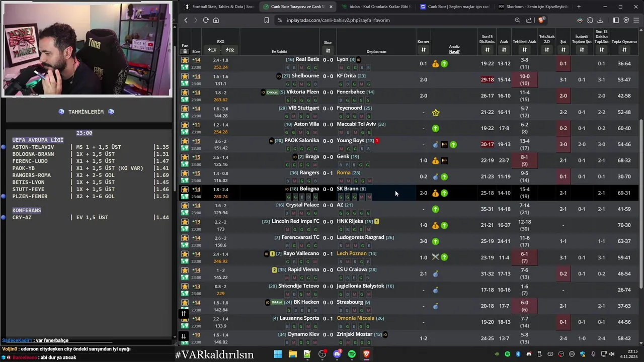Click green up arrow in Aston Villa row

(x=436, y=128)
